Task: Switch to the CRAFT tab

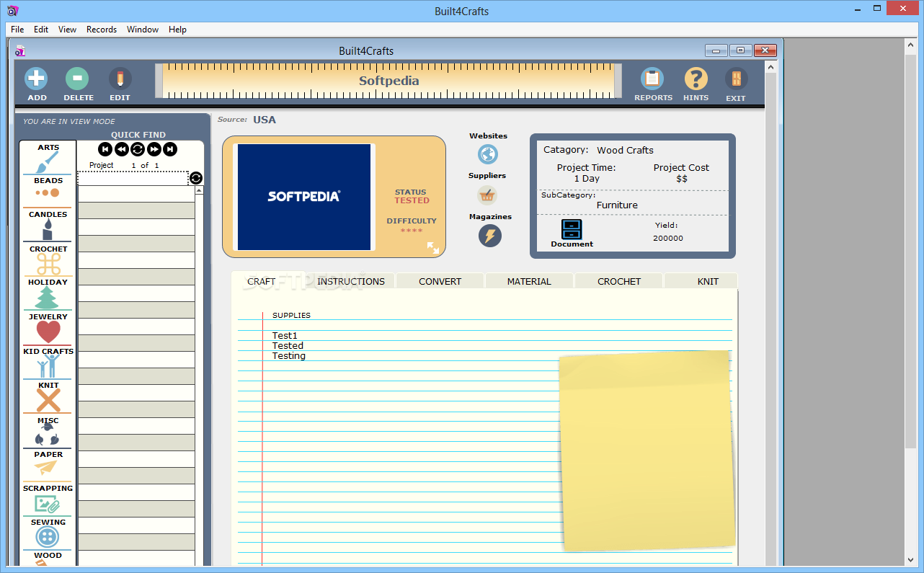Action: (262, 281)
